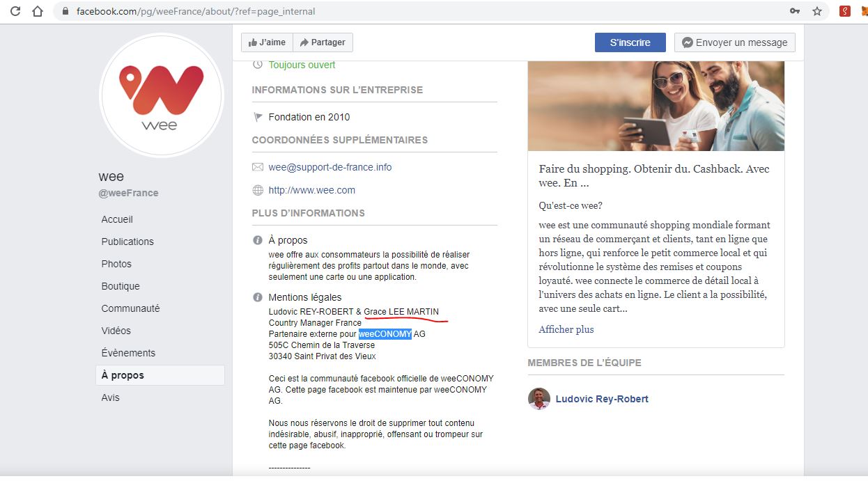Open the Évènements section
The image size is (868, 481).
[128, 353]
